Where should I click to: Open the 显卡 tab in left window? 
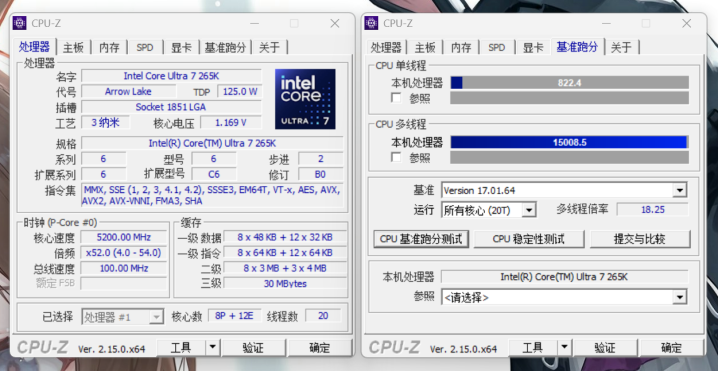(181, 47)
